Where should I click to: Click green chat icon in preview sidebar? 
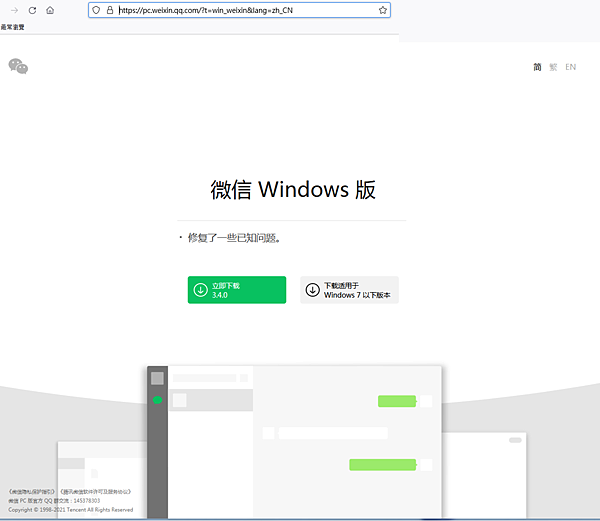(x=157, y=400)
